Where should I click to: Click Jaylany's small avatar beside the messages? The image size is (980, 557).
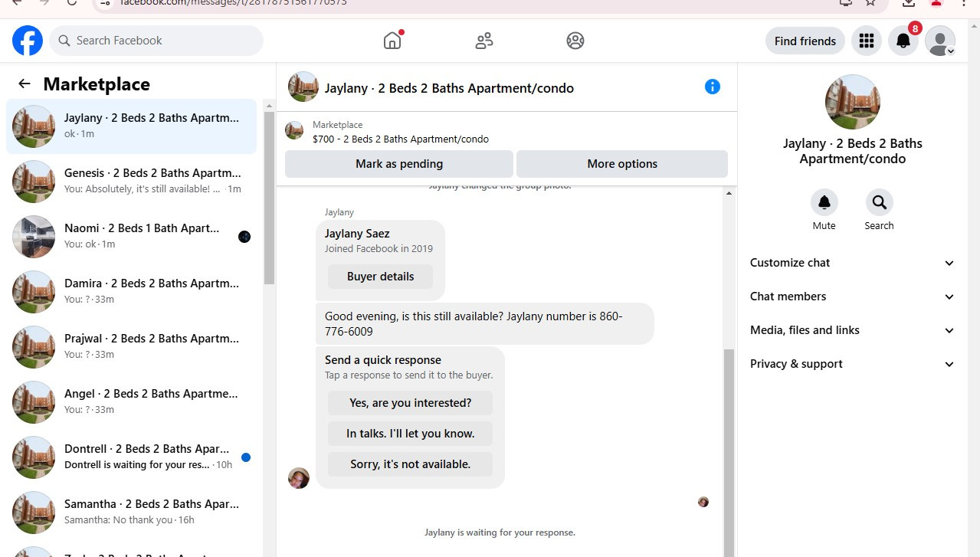pos(299,478)
